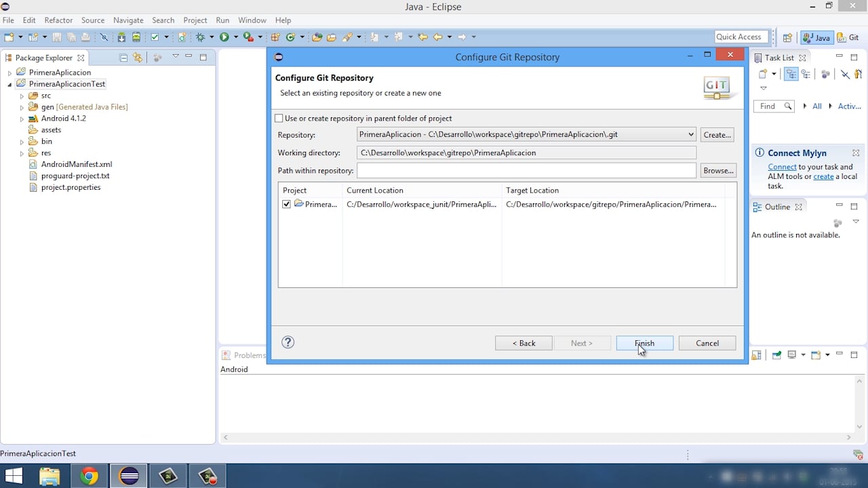The height and width of the screenshot is (488, 868).
Task: Click Collapse All in Package Explorer
Action: [123, 58]
